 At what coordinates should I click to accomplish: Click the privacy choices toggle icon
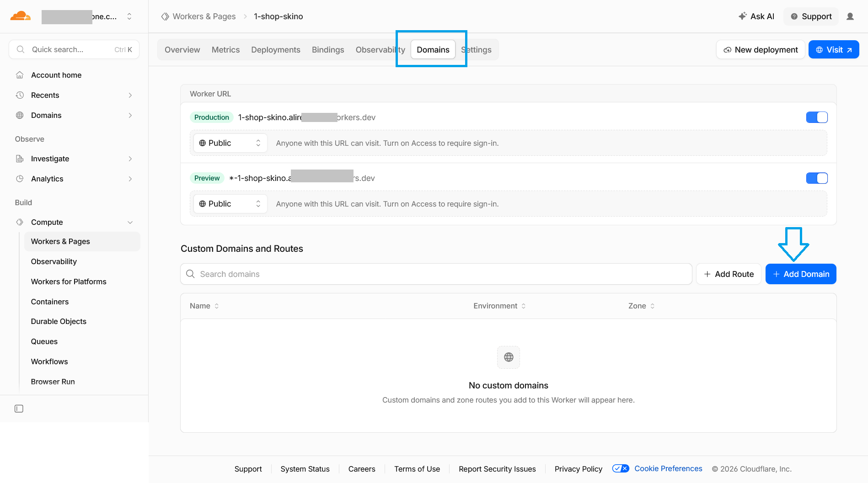[x=621, y=468]
